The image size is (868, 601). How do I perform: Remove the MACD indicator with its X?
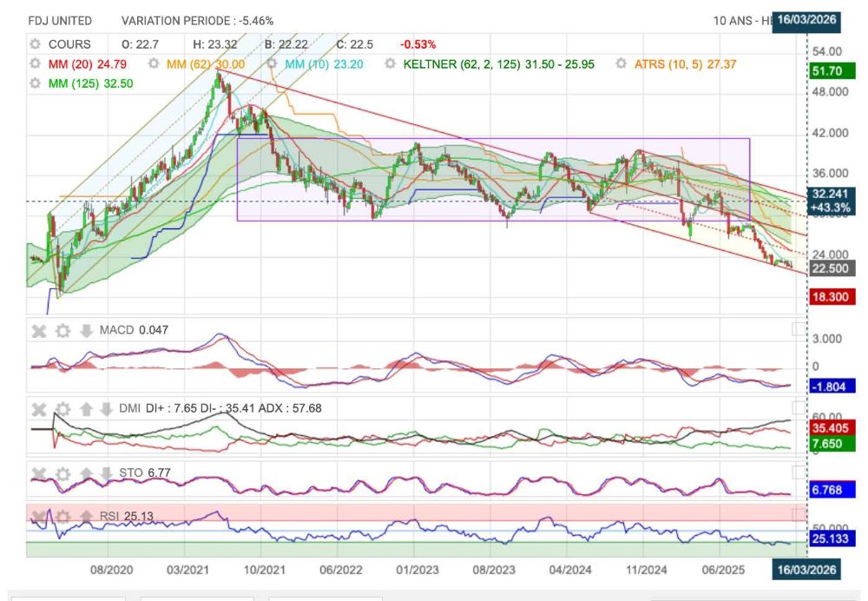pos(39,331)
